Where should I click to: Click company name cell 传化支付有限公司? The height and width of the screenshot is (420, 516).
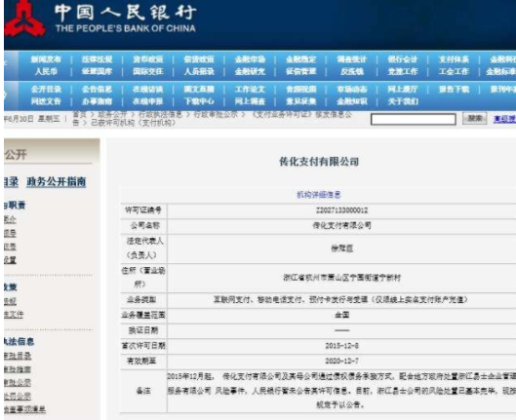[x=341, y=225]
